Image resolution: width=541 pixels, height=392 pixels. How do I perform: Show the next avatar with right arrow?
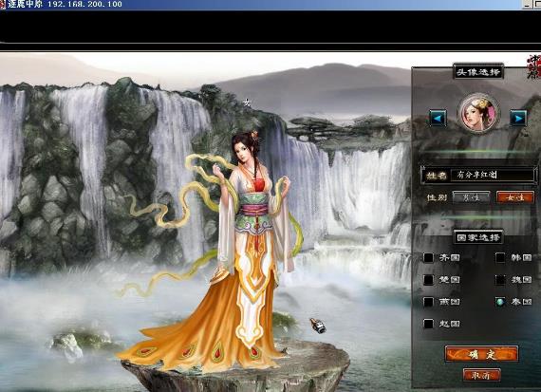click(518, 118)
